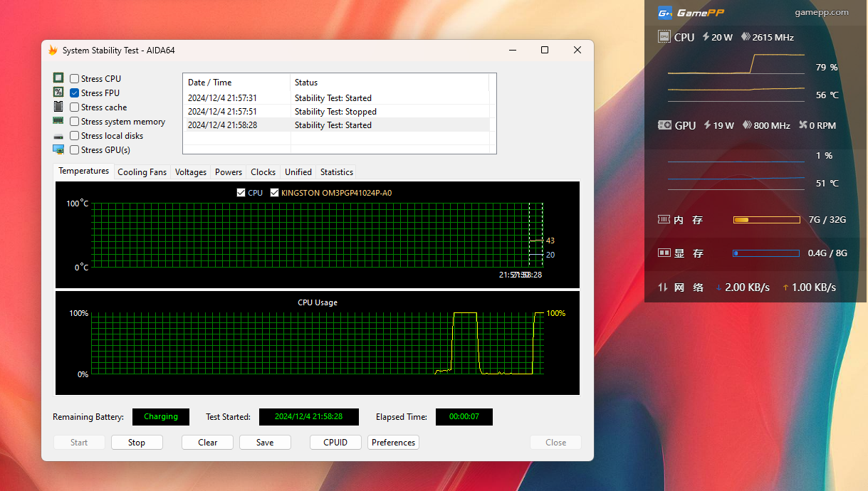
Task: Uncheck the Stress FPU checkbox
Action: pyautogui.click(x=75, y=93)
